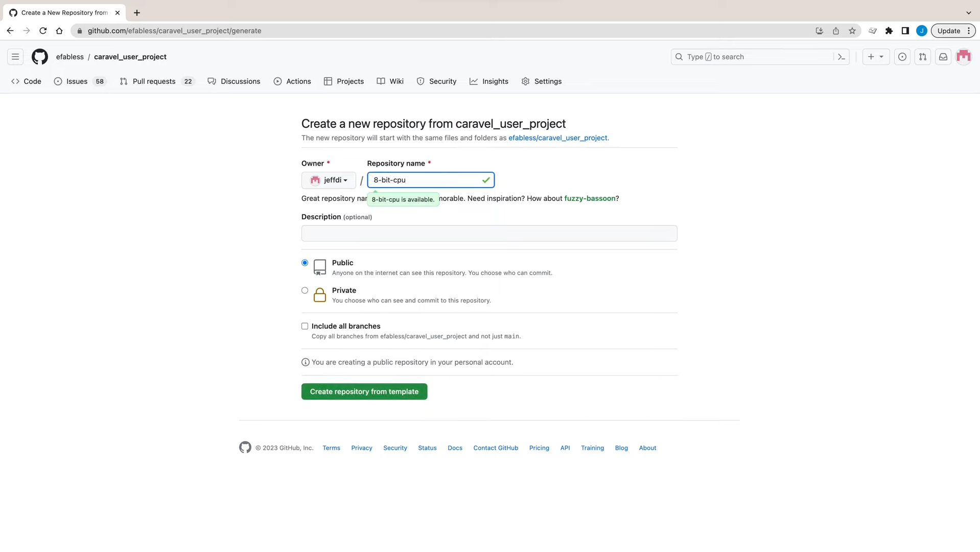Go to GitHub home via Octocat logo
The image size is (980, 552).
coord(40,57)
